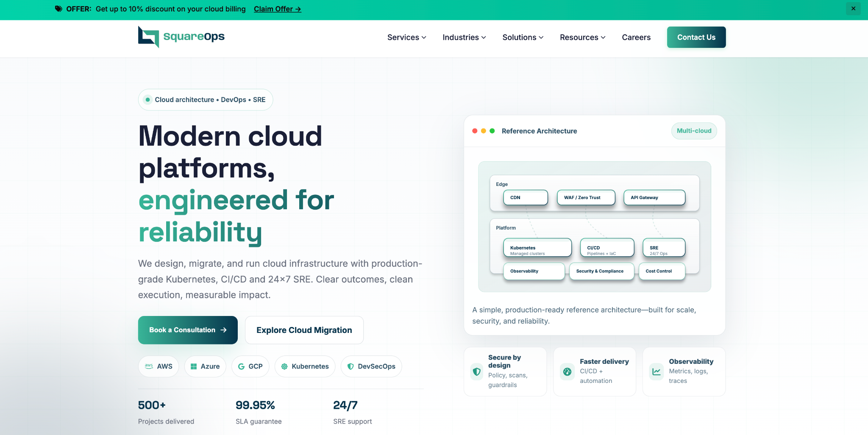Click the API Gateway node

tap(654, 197)
